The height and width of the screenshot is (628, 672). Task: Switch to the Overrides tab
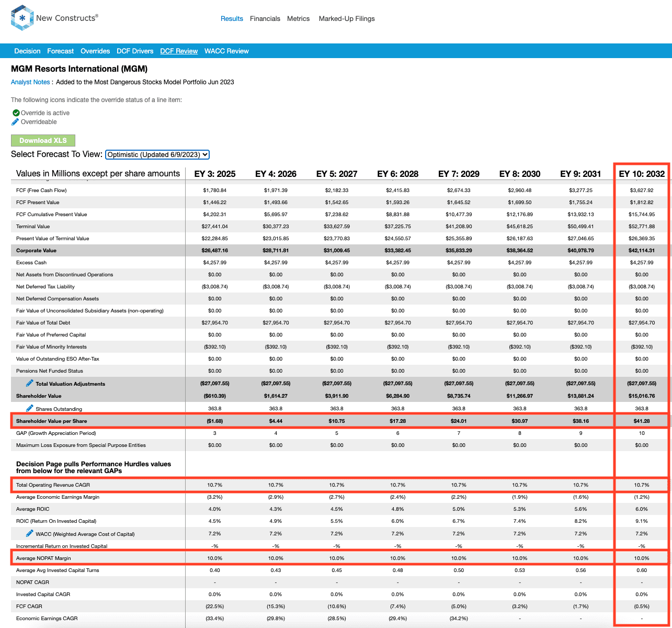coord(95,51)
